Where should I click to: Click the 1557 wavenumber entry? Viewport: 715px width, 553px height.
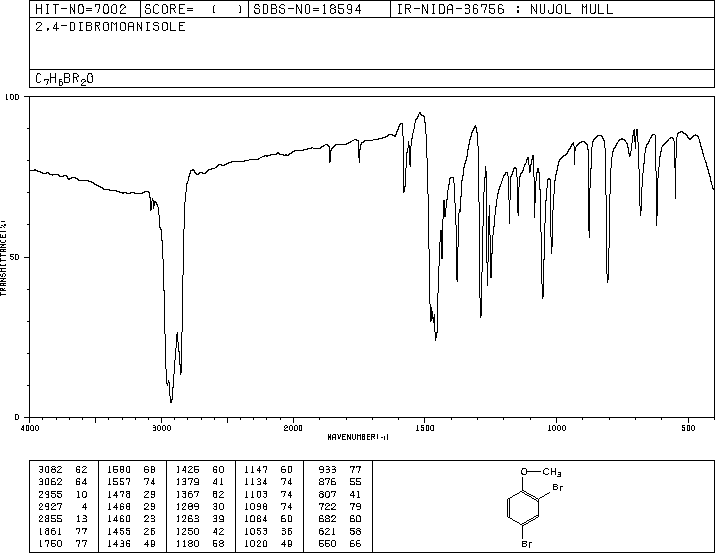click(119, 482)
